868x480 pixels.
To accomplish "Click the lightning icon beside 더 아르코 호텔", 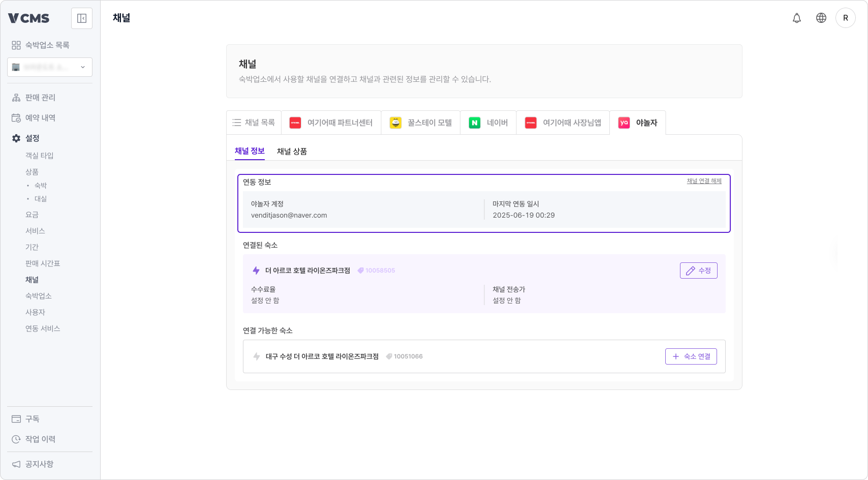I will pyautogui.click(x=256, y=271).
